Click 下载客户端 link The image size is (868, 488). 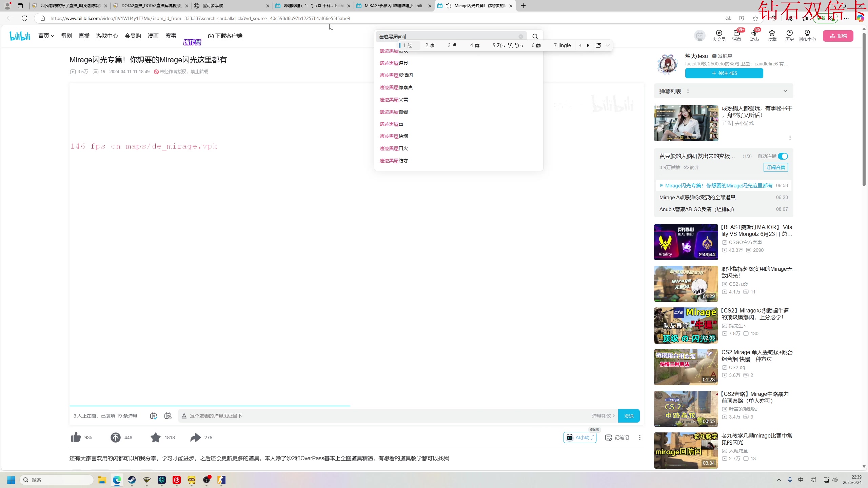[225, 36]
